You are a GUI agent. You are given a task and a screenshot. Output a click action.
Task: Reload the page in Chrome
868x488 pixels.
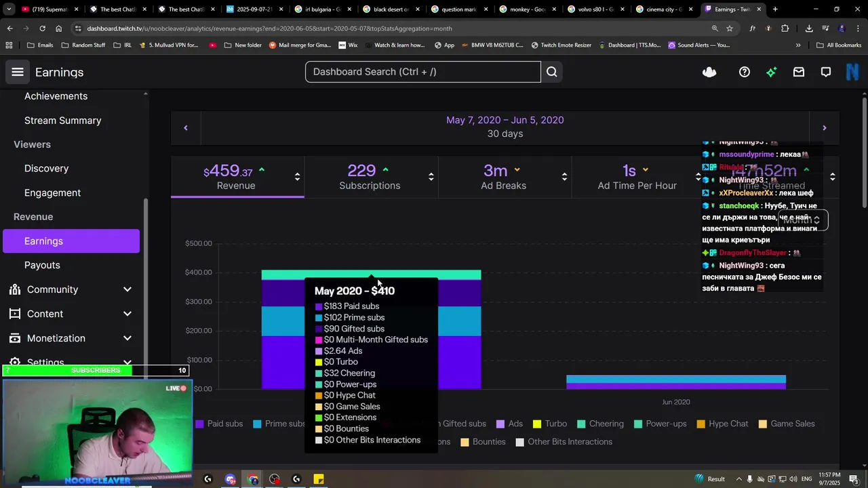42,28
